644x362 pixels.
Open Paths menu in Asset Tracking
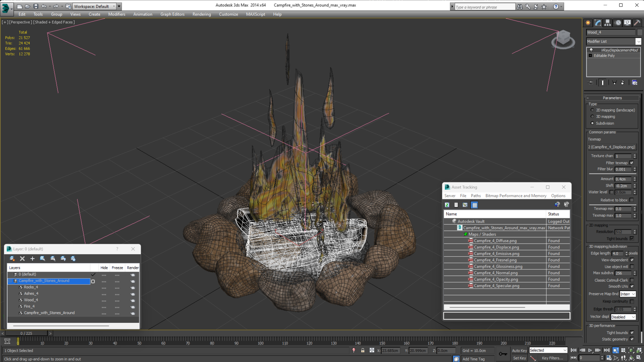click(x=476, y=196)
